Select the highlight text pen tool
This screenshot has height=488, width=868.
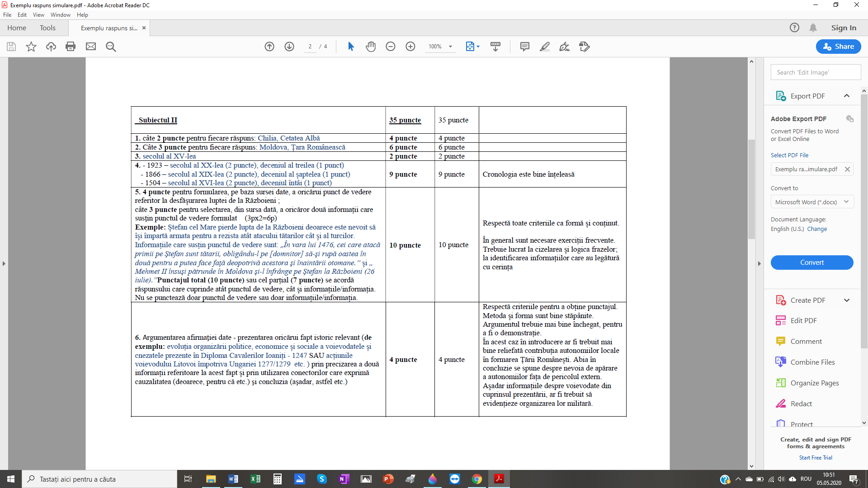[545, 47]
